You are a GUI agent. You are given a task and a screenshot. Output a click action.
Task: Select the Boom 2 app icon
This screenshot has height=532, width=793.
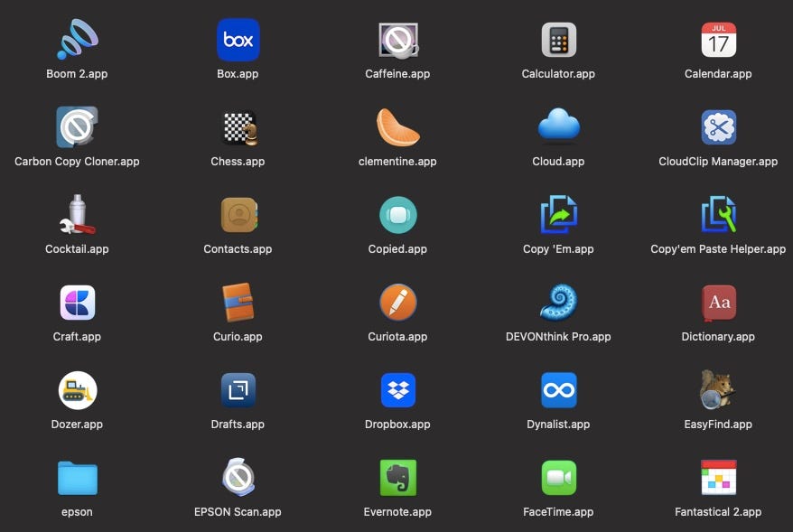click(x=77, y=40)
